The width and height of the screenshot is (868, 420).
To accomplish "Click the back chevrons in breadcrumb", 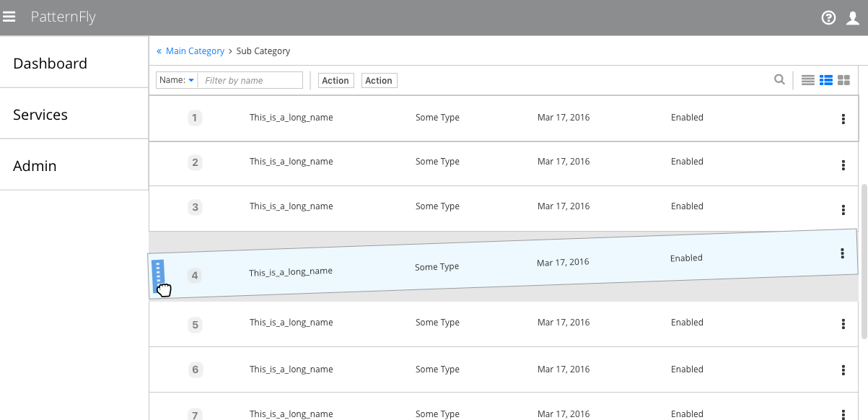I will coord(159,51).
